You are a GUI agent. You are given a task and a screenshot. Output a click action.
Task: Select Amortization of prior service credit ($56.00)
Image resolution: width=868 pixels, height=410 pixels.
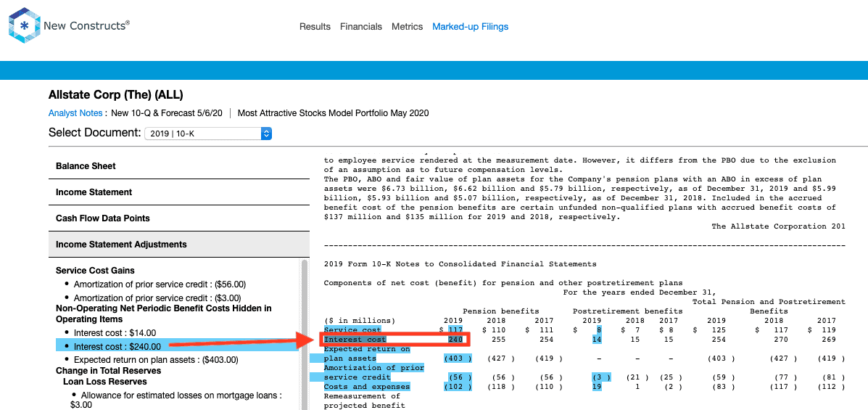pyautogui.click(x=160, y=284)
